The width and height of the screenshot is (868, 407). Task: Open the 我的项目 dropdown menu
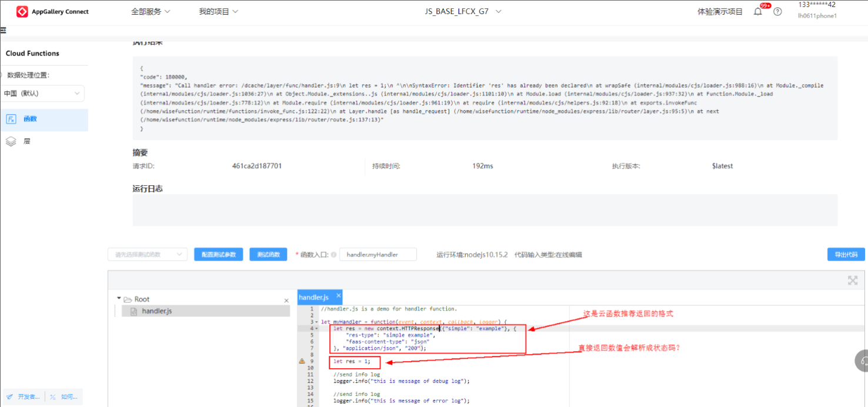point(218,12)
